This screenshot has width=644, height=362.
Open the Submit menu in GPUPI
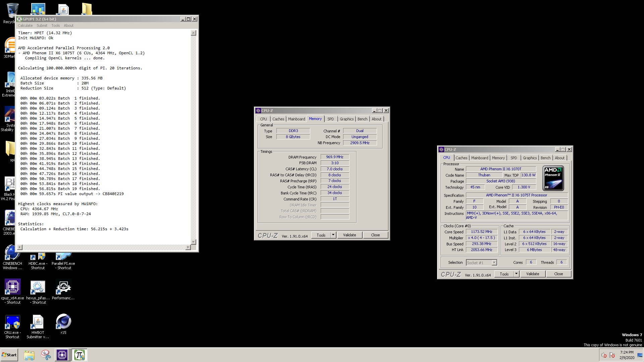tap(42, 25)
